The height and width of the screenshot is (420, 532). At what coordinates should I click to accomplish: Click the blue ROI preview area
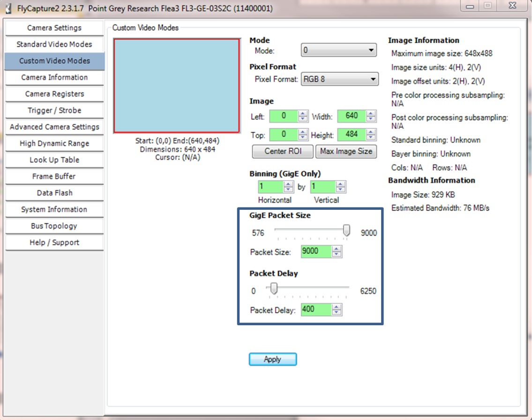(x=177, y=85)
